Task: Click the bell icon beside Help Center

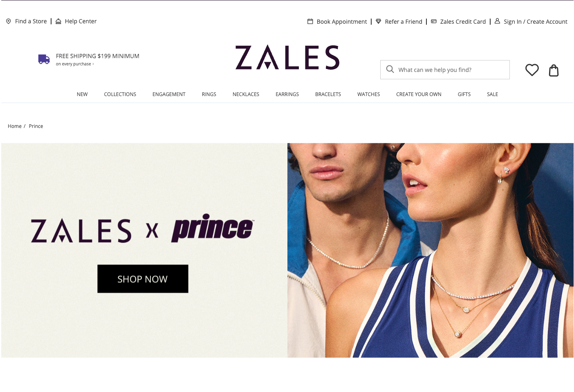Action: 58,21
